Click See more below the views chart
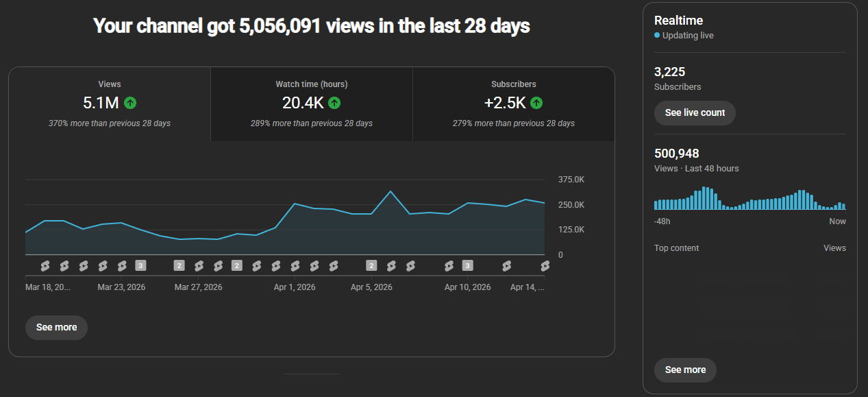 56,328
